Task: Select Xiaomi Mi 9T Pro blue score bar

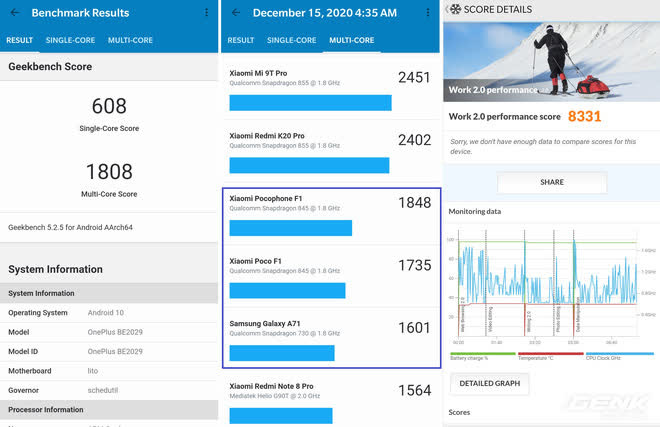Action: (x=310, y=103)
